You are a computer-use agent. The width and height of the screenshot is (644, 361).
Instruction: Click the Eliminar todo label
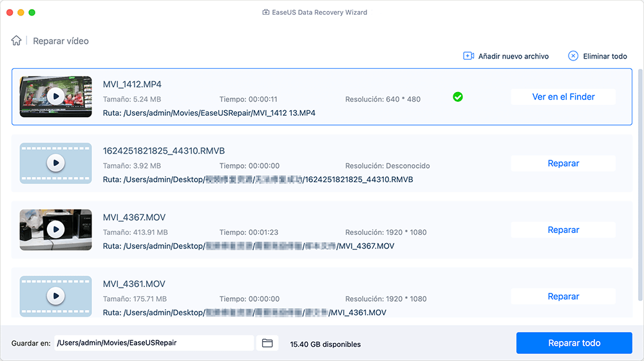605,56
